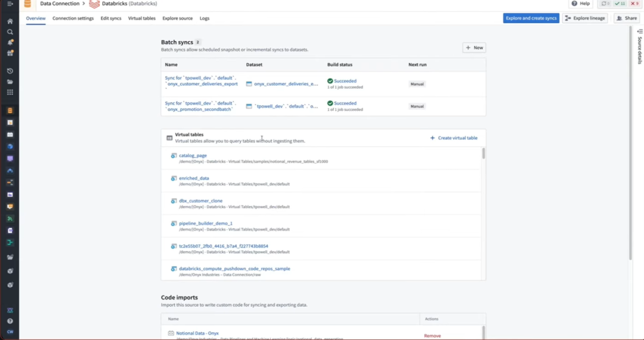The height and width of the screenshot is (340, 644).
Task: Open the Succeeded status of the first sync
Action: pyautogui.click(x=345, y=81)
